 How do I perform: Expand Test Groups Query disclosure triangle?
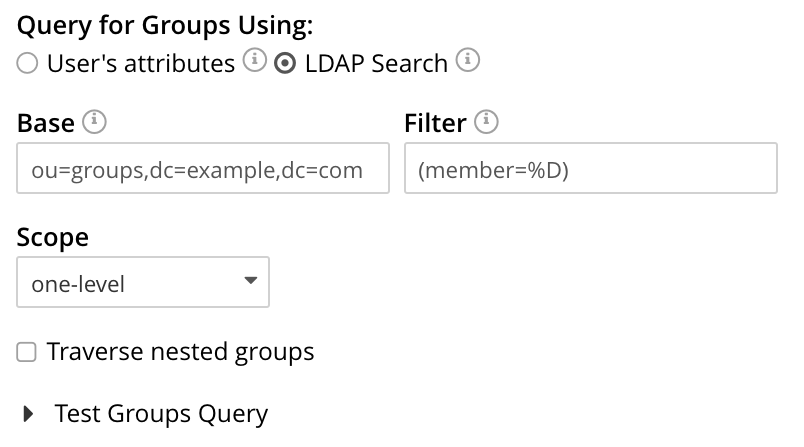click(x=28, y=414)
